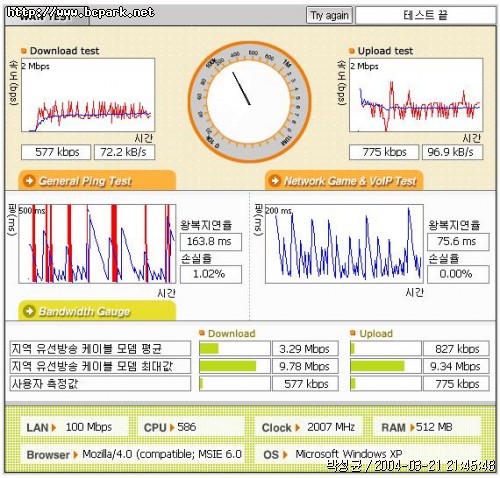500x478 pixels.
Task: Select the 827 kbps value
Action: (456, 349)
